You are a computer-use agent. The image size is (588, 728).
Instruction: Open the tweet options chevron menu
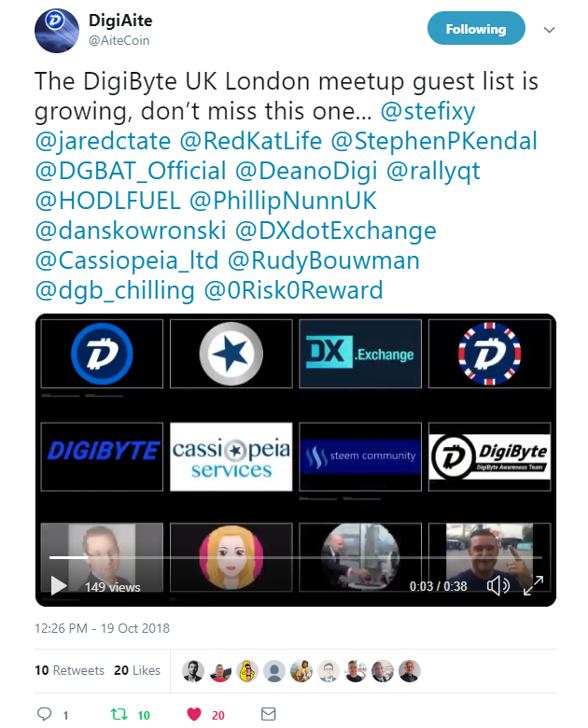point(550,30)
